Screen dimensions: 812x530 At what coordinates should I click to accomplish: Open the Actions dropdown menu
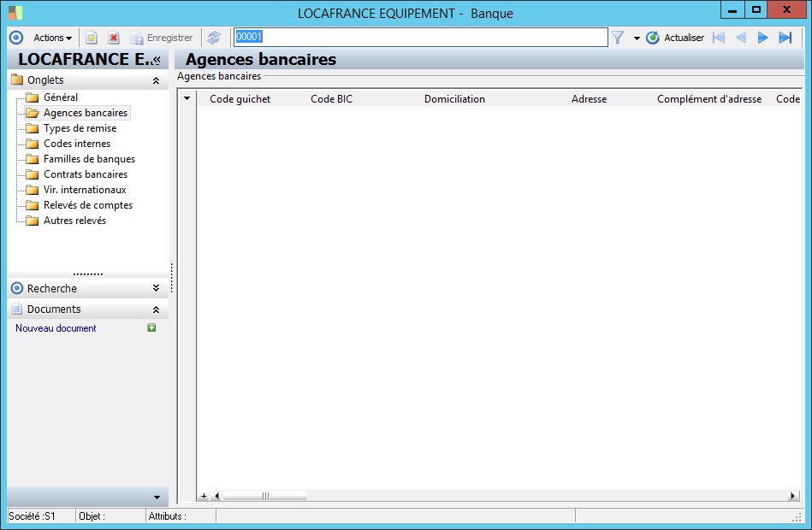pos(52,38)
